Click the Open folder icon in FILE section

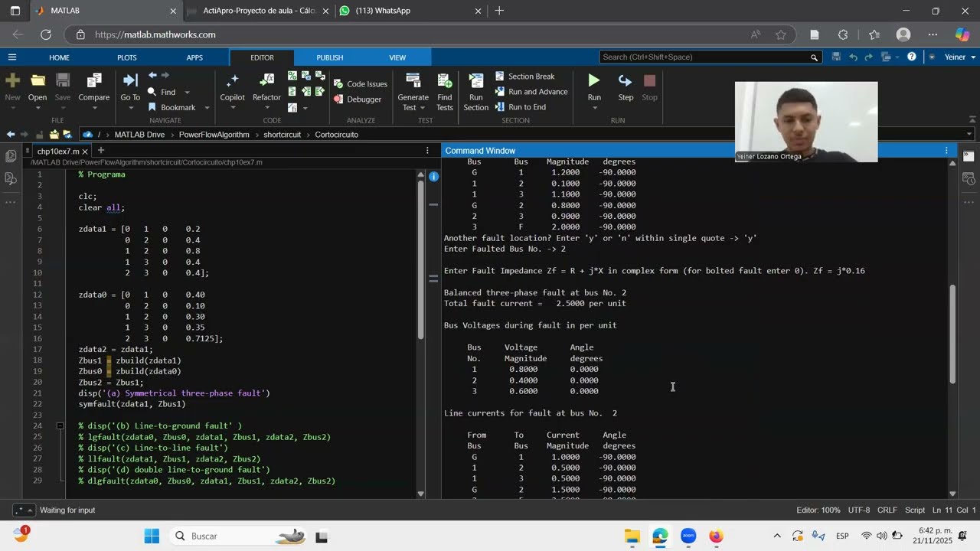click(38, 80)
